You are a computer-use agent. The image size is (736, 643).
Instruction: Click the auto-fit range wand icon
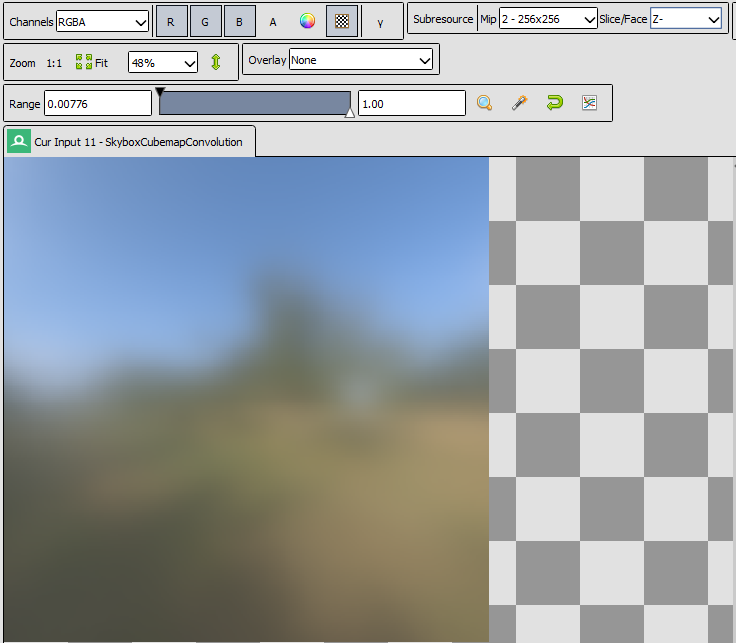tap(520, 103)
